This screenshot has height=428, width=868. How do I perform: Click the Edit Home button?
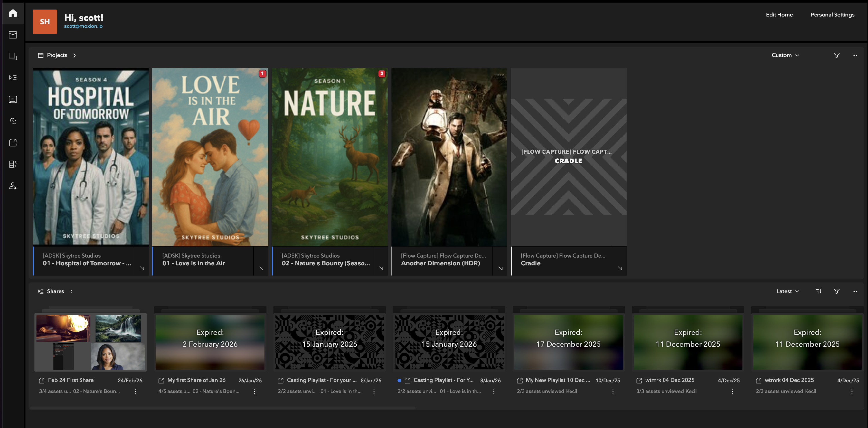pos(779,14)
